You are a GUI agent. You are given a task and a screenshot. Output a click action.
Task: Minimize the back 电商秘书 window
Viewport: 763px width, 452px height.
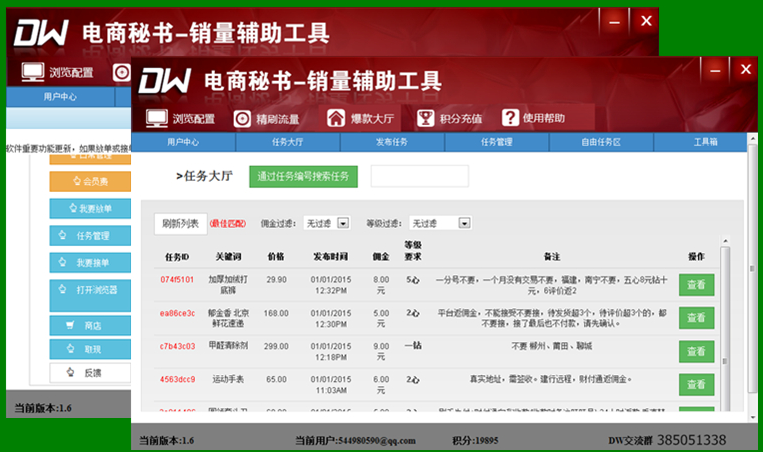pos(615,22)
